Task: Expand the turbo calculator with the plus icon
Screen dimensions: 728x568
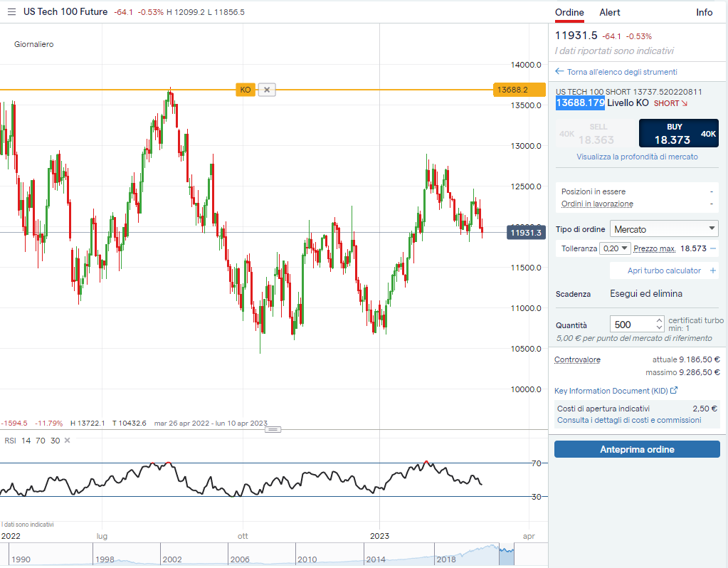Action: (x=713, y=270)
